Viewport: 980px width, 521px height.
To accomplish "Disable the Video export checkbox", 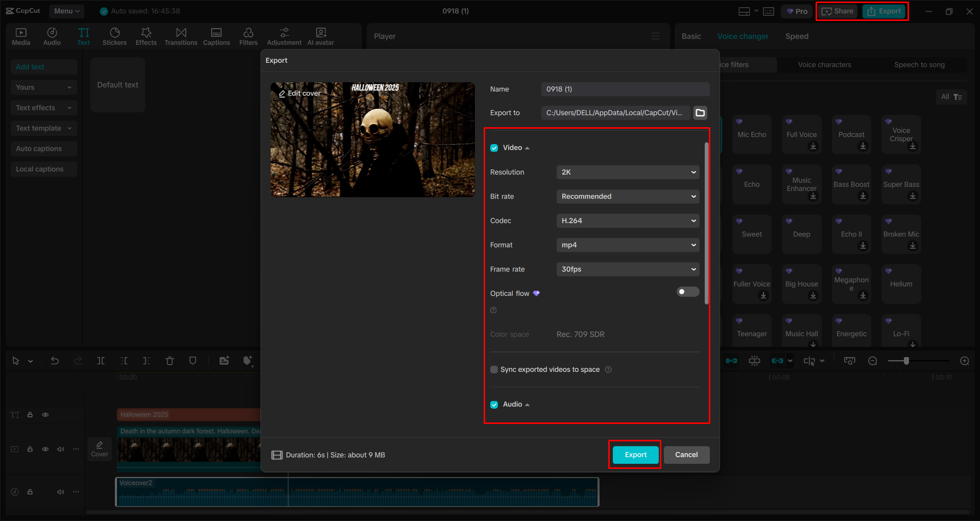I will tap(494, 148).
